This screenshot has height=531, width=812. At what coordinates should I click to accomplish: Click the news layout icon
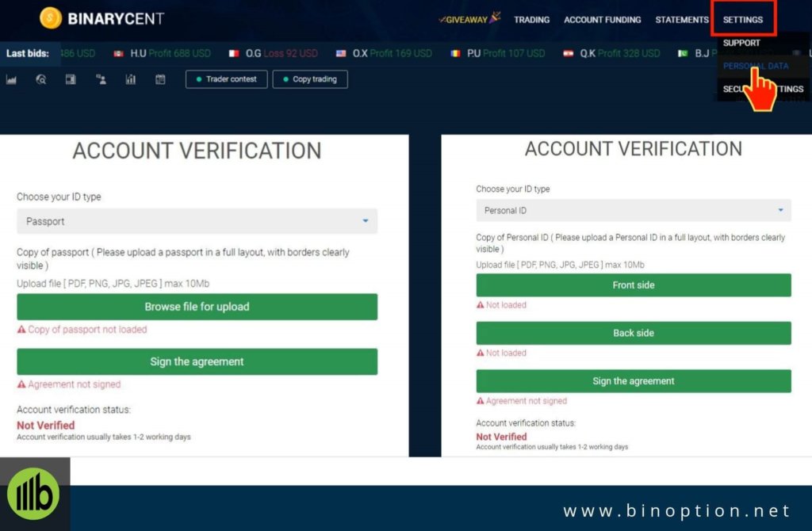click(71, 79)
